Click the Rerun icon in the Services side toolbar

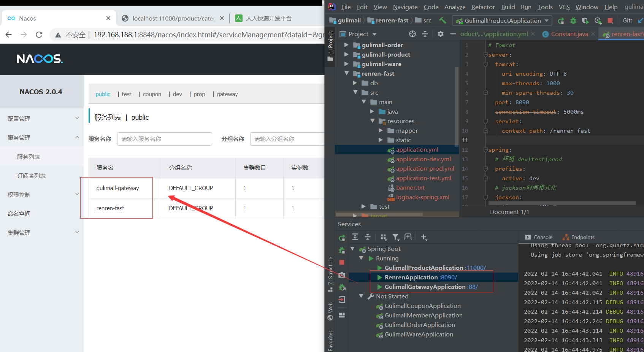342,238
